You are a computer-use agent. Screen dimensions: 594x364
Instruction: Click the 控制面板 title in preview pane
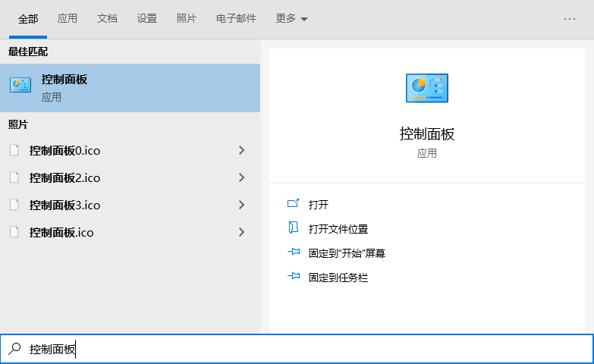coord(427,134)
